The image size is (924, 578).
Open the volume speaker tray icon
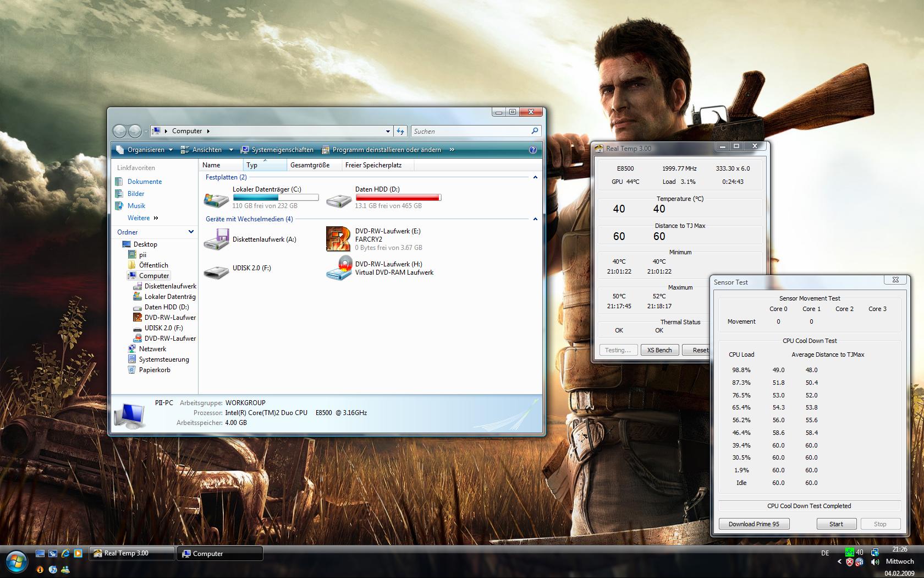pyautogui.click(x=875, y=562)
